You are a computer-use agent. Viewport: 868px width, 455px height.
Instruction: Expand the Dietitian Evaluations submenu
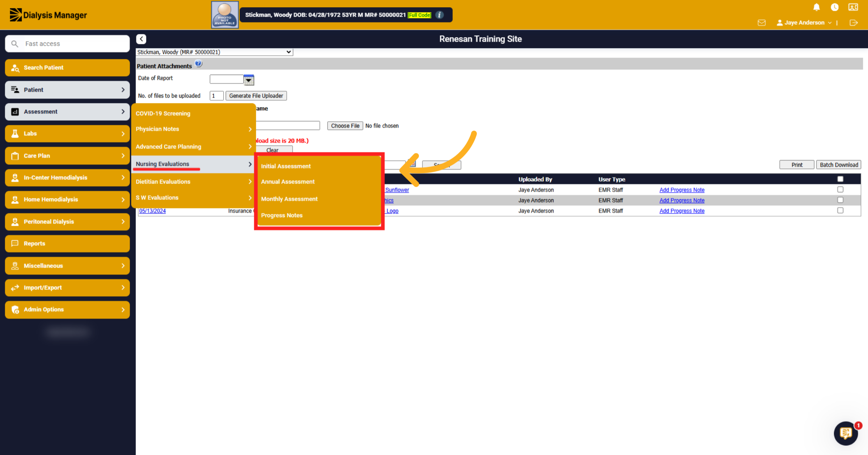coord(193,182)
